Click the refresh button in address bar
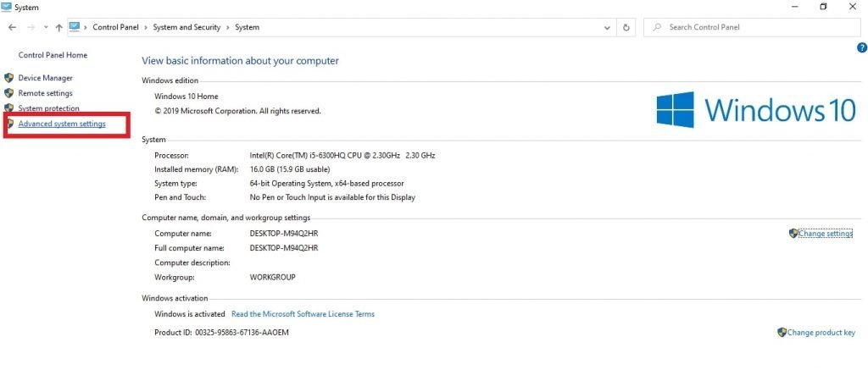This screenshot has height=370, width=868. tap(626, 27)
